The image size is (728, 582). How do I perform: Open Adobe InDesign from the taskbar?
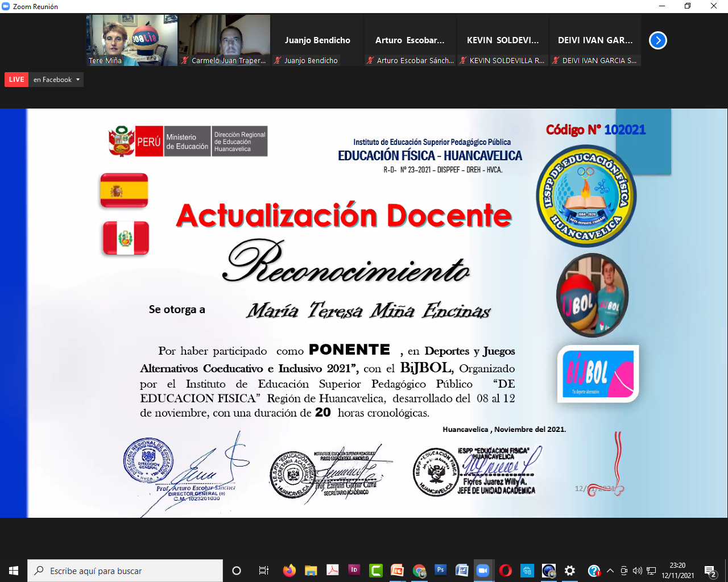click(354, 571)
